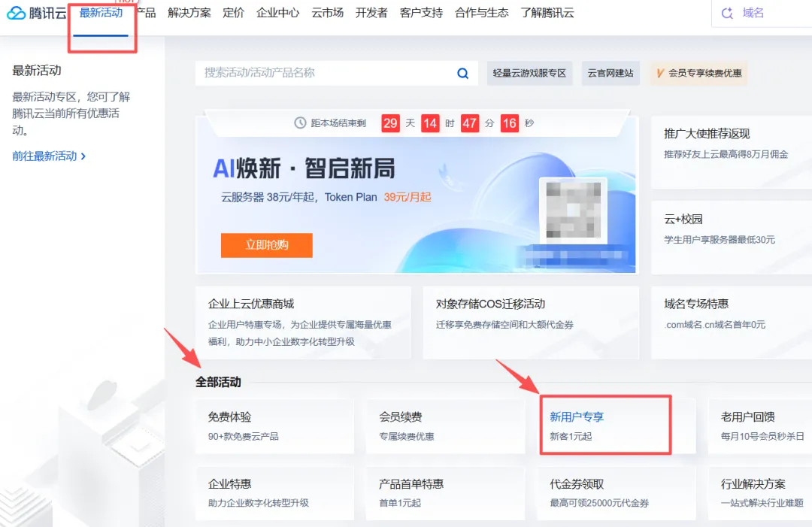
Task: Click the orange 立即抢购 button
Action: (x=267, y=245)
